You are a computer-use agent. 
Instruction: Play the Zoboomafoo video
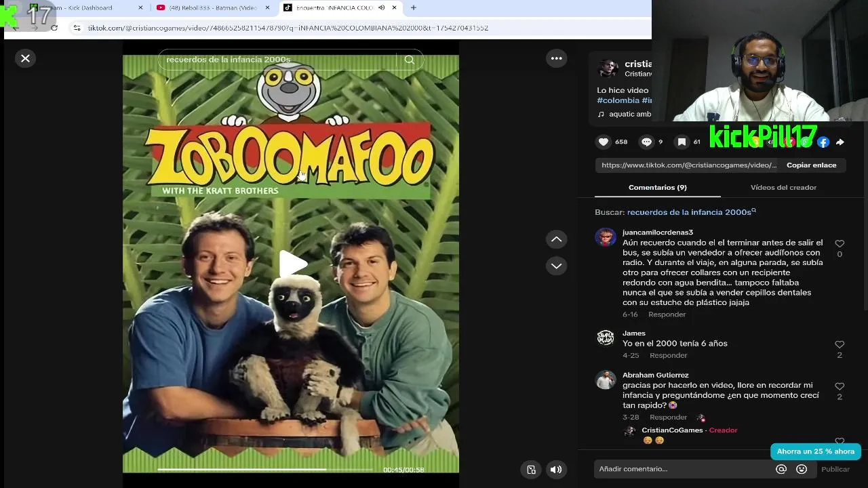(x=292, y=264)
